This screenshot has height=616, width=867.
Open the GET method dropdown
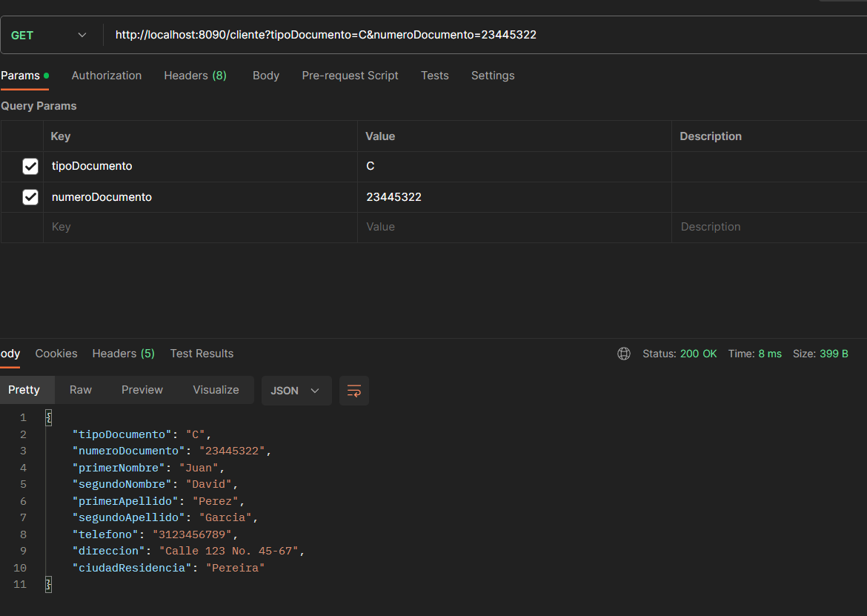coord(82,35)
